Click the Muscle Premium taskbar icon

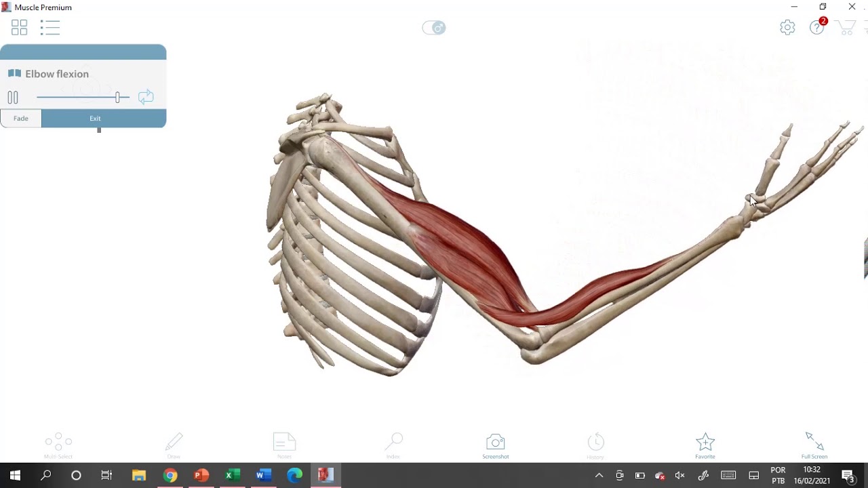(326, 475)
